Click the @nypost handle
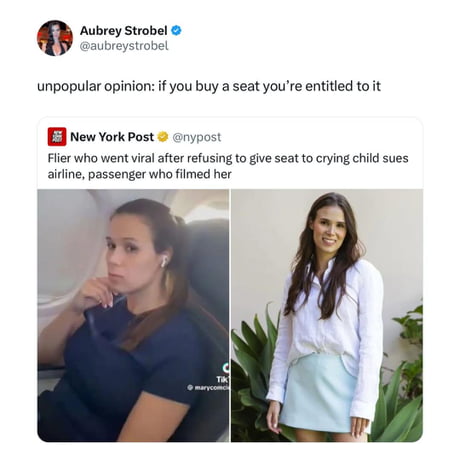The width and height of the screenshot is (460, 460). tap(197, 137)
